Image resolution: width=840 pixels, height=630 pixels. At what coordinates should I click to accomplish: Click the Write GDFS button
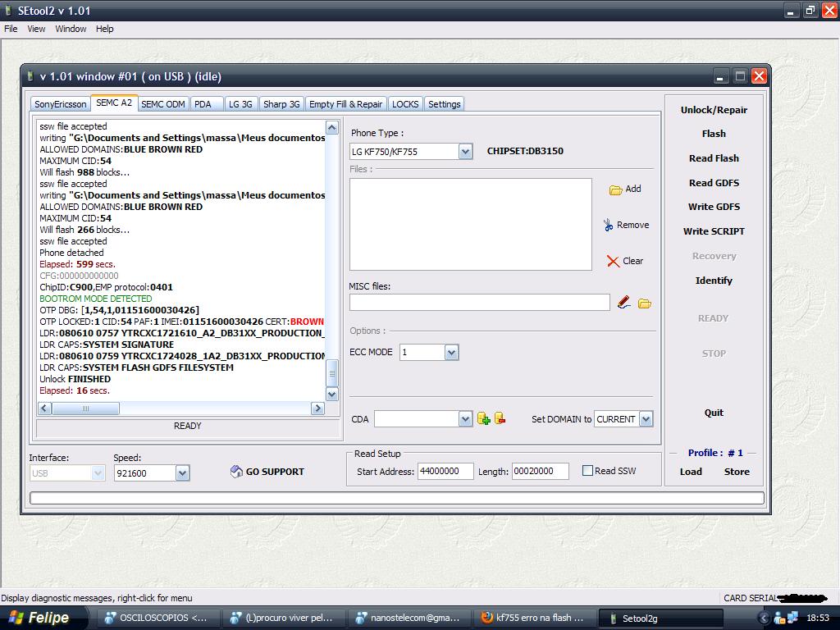(x=714, y=206)
